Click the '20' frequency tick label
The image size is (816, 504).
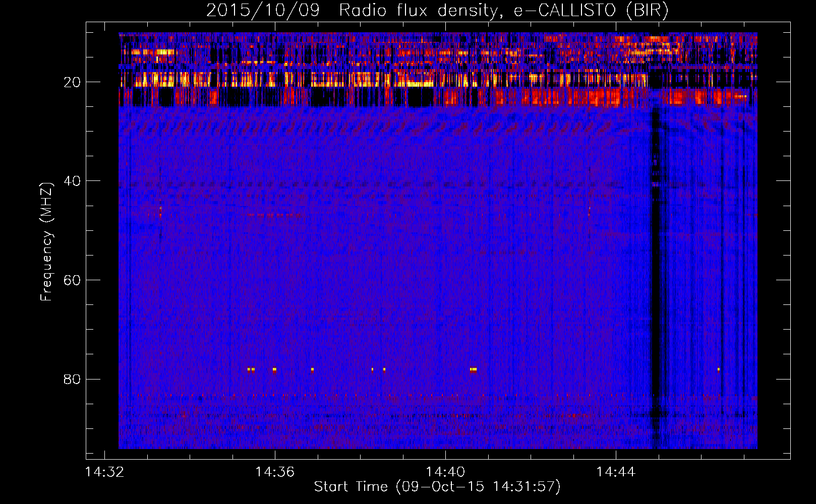[x=72, y=82]
